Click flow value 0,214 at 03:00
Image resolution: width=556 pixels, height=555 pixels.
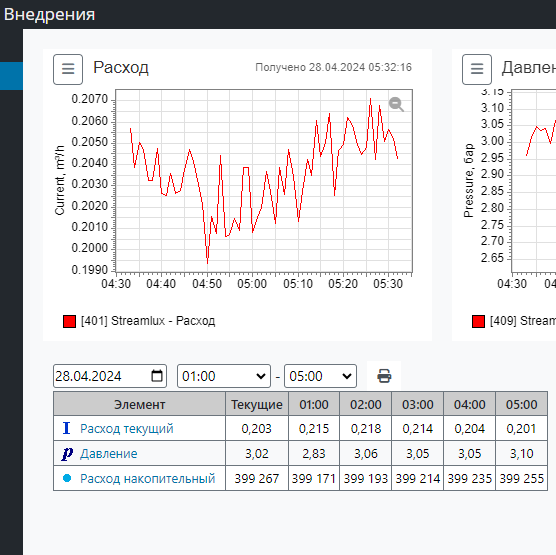[417, 429]
